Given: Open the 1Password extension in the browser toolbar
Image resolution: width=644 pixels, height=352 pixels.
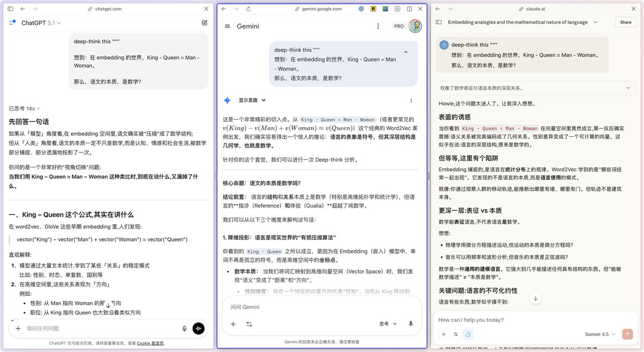Looking at the screenshot, I should (361, 9).
